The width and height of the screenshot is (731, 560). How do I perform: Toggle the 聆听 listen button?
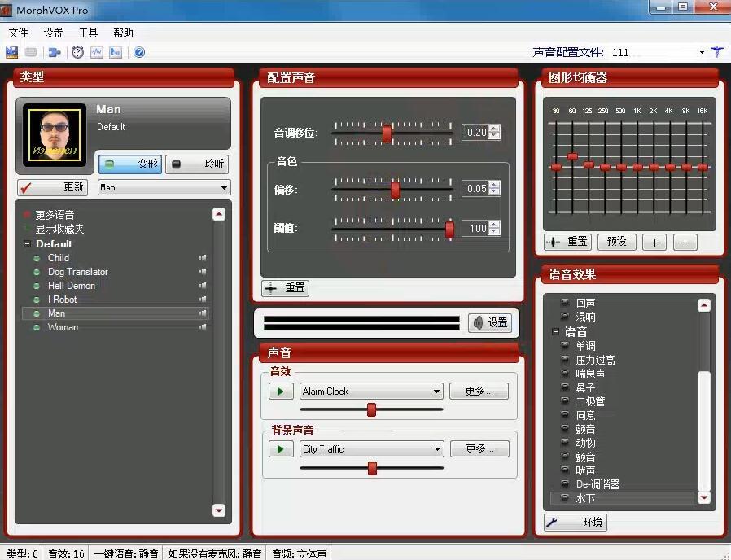click(x=197, y=164)
